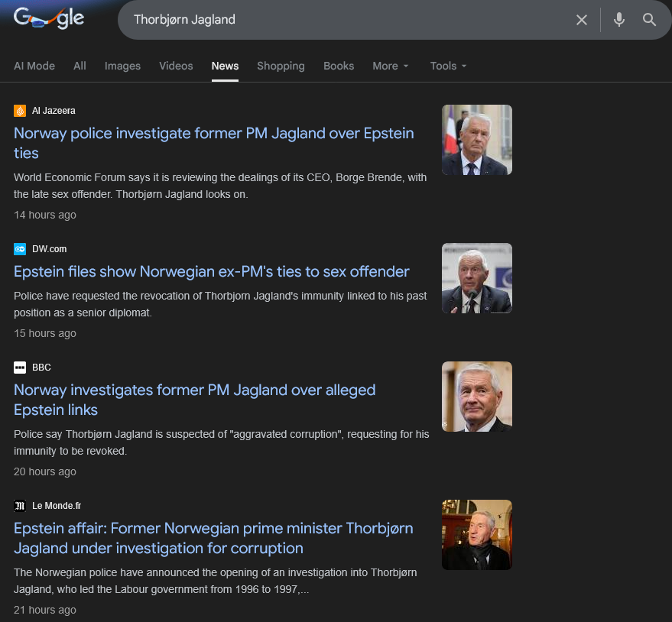Open DW article on Epstein files
This screenshot has width=672, height=622.
pos(211,271)
